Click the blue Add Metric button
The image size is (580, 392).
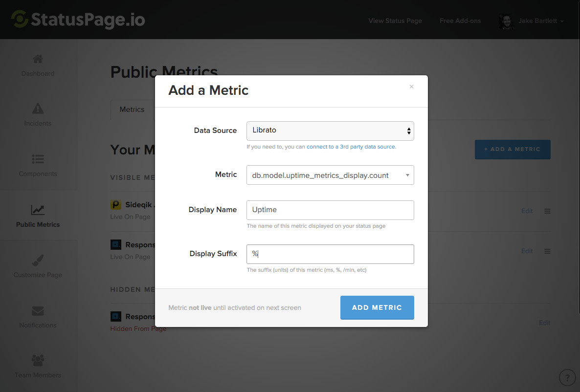377,307
